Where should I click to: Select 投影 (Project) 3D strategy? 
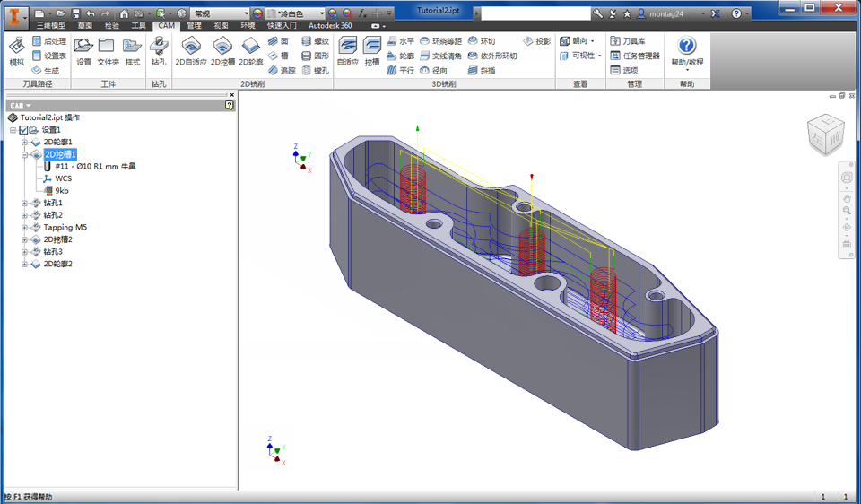pyautogui.click(x=537, y=41)
